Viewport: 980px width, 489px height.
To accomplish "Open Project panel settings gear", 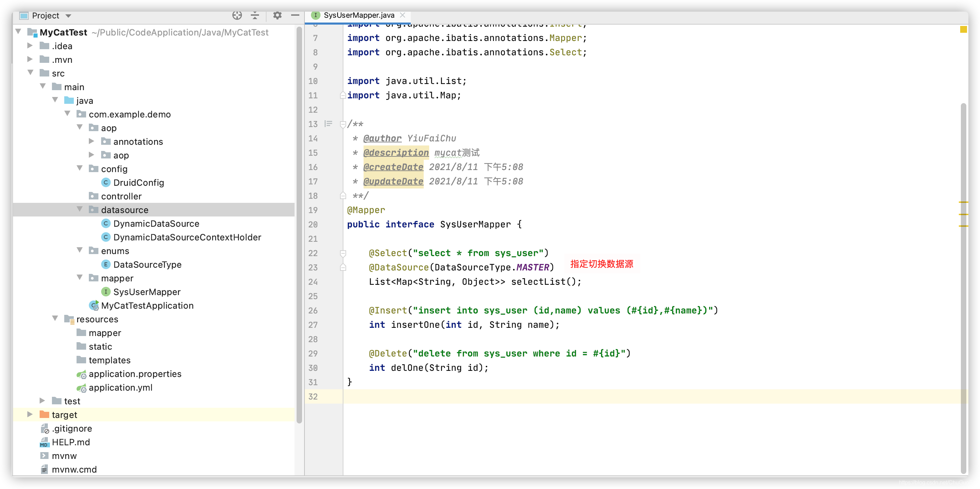I will [x=277, y=15].
